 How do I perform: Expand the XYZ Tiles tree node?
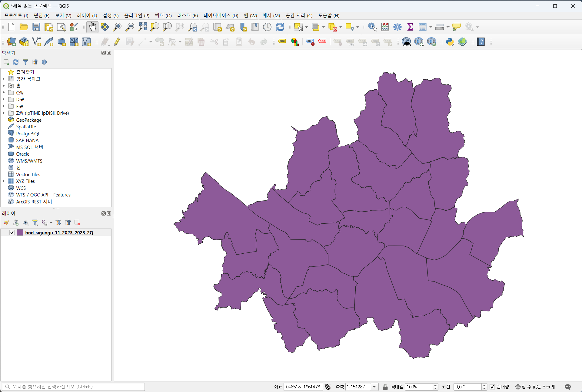click(4, 181)
